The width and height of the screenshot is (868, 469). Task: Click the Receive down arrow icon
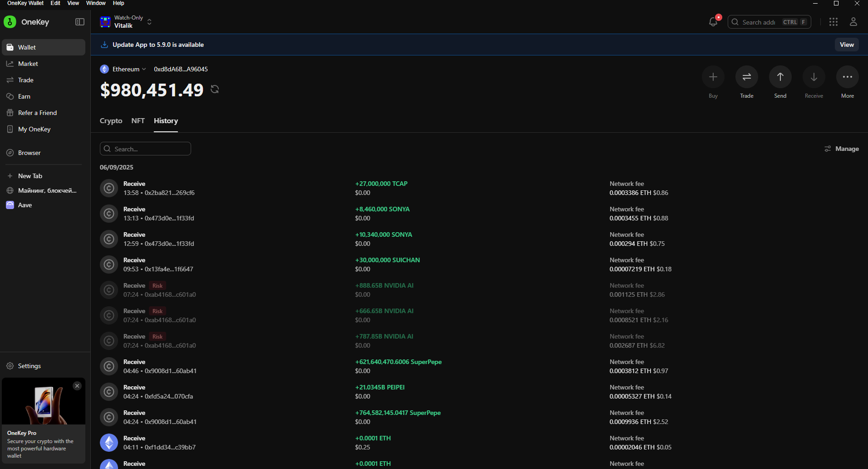(x=814, y=77)
